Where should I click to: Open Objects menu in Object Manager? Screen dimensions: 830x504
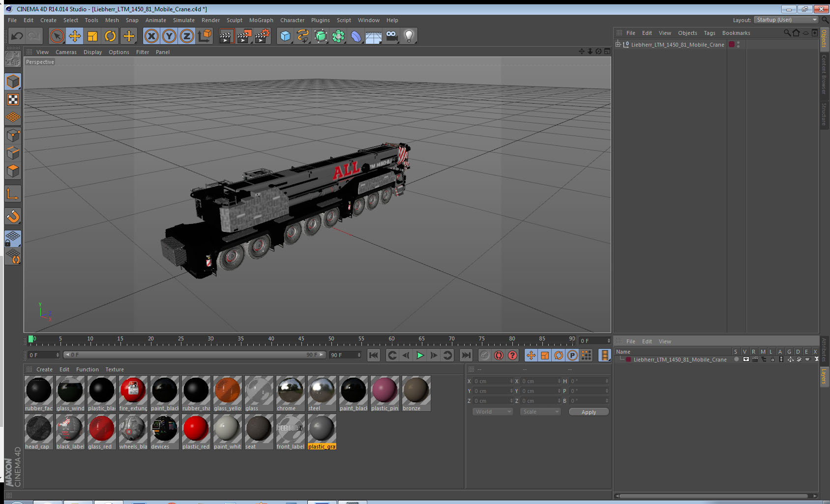687,33
